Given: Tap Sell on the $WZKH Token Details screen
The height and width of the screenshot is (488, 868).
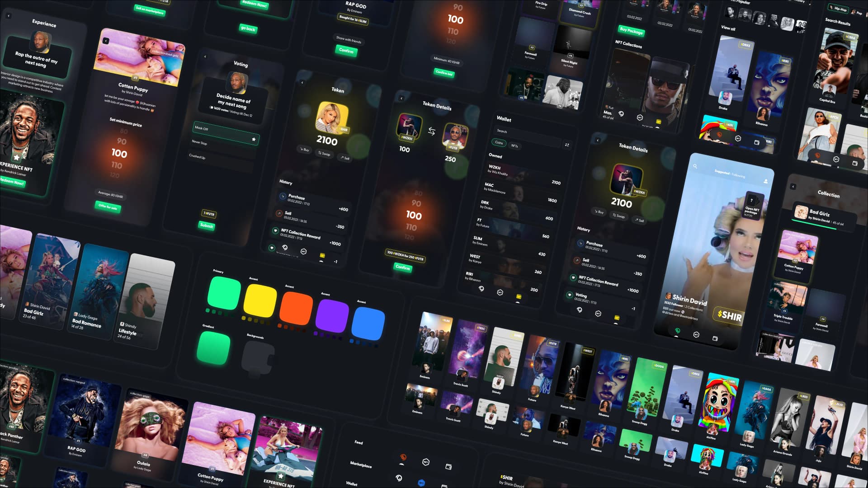Looking at the screenshot, I should 640,220.
